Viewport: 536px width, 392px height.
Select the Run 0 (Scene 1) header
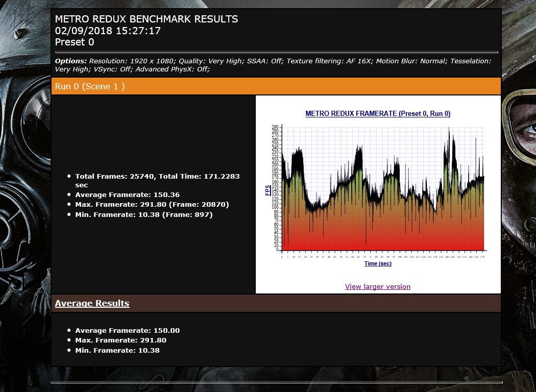[276, 86]
